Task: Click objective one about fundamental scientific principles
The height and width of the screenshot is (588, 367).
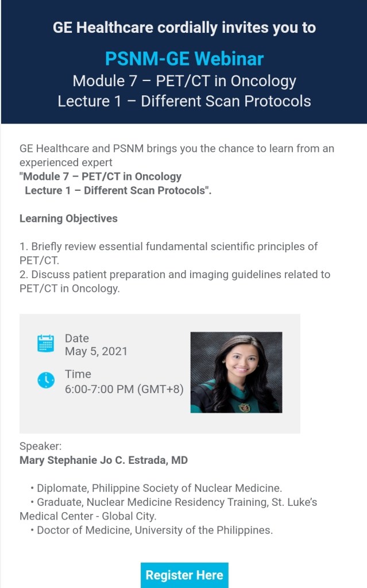Action: (x=168, y=247)
